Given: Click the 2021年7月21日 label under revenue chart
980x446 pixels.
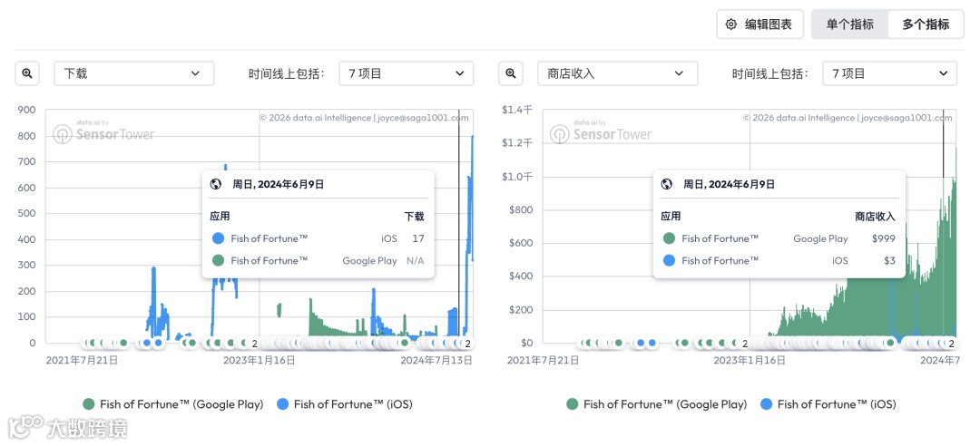Looking at the screenshot, I should click(543, 361).
